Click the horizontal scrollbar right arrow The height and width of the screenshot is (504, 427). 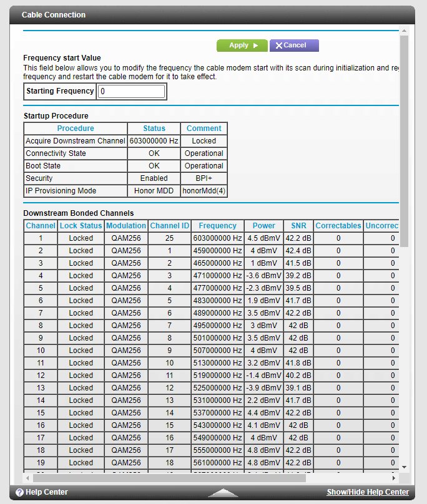393,478
